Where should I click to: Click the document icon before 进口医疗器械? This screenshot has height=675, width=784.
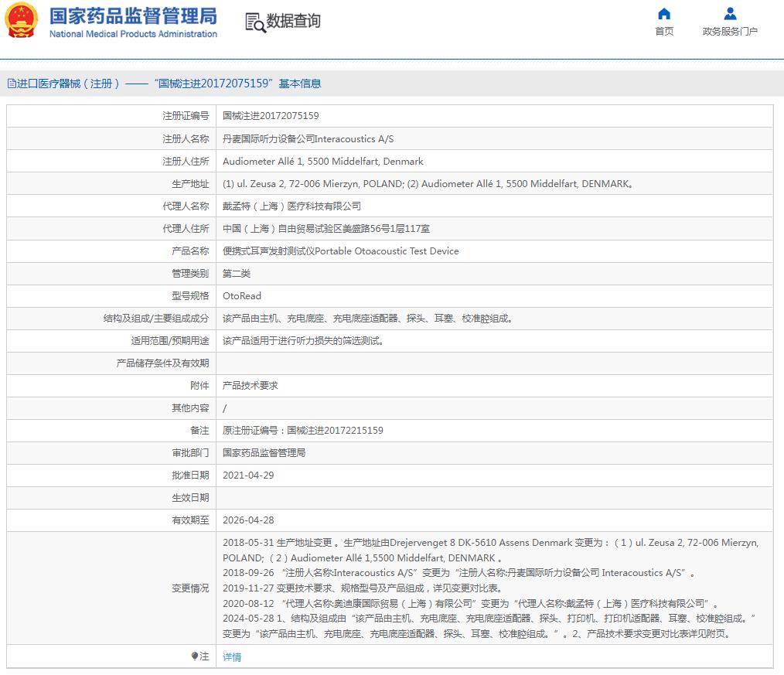[x=12, y=84]
